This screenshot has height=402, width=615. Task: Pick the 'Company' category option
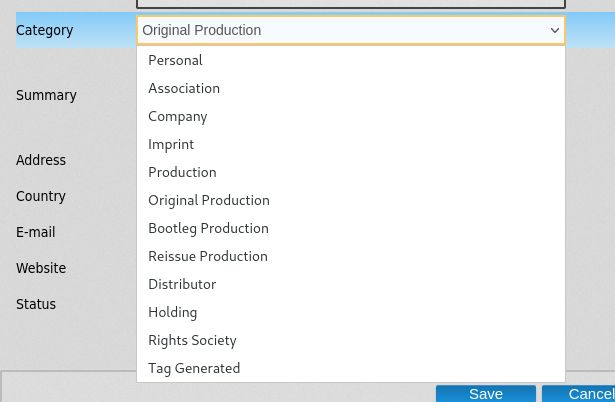click(178, 116)
